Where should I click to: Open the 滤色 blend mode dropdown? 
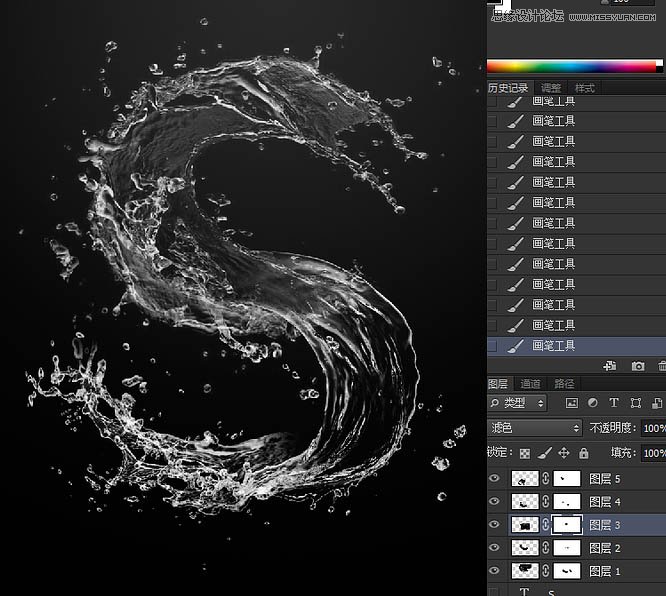pyautogui.click(x=534, y=428)
